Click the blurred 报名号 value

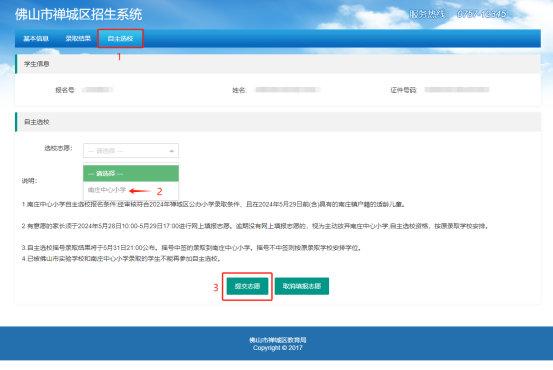coord(98,90)
